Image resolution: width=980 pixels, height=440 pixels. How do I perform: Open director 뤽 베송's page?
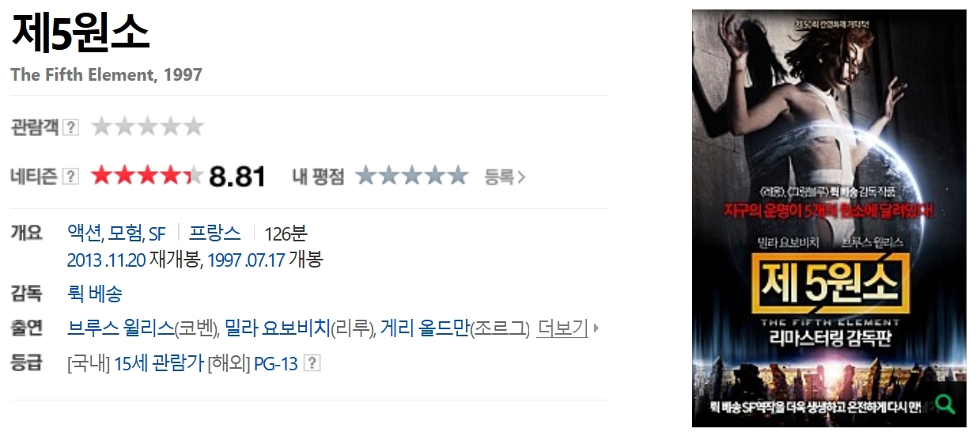click(95, 294)
